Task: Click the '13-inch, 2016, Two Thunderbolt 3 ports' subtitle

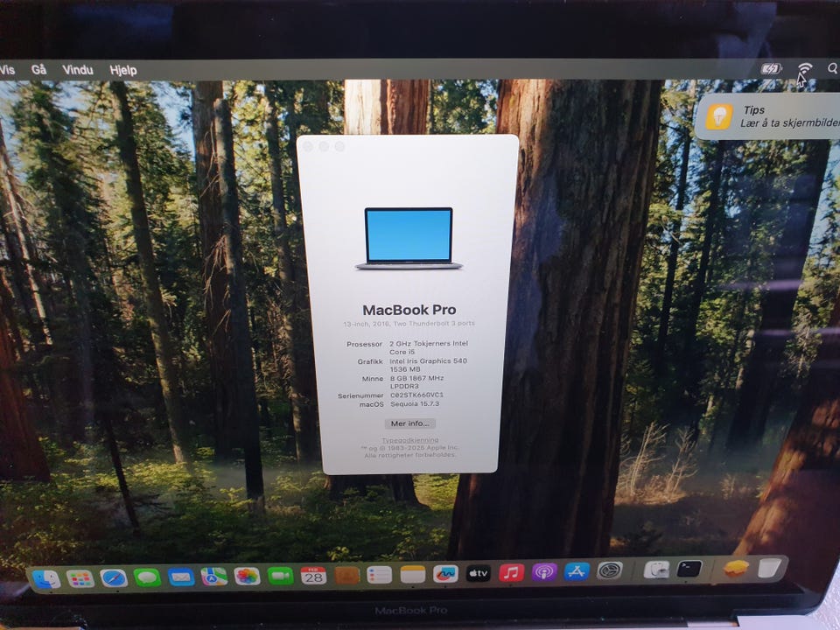Action: (409, 324)
